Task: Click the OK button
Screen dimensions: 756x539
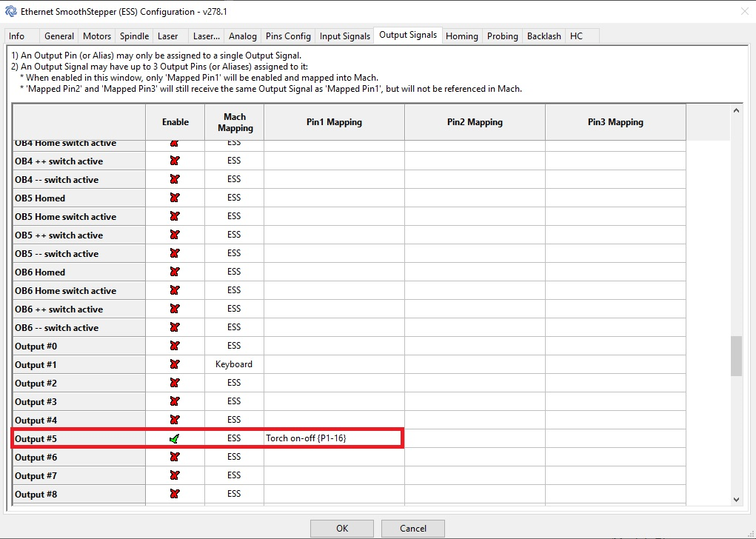Action: click(341, 528)
